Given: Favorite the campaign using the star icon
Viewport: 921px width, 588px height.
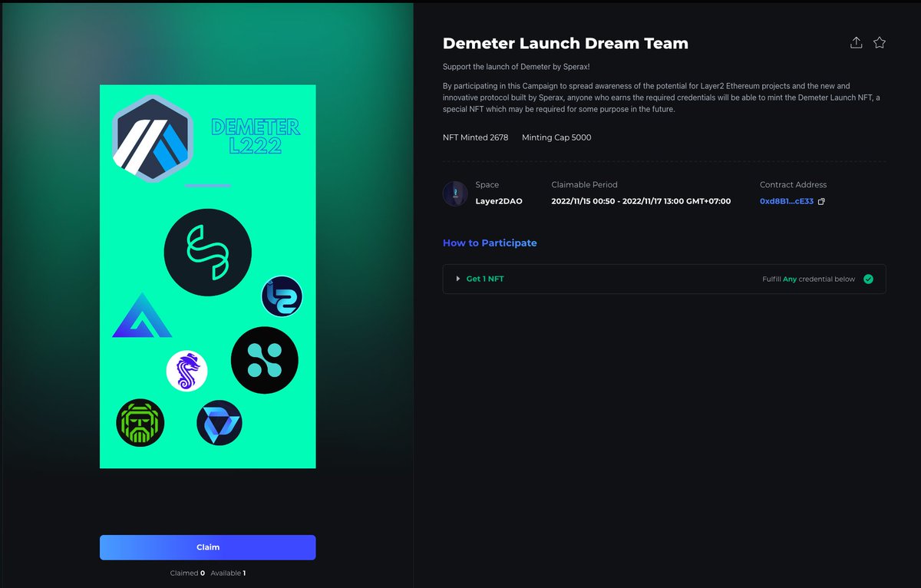Looking at the screenshot, I should [x=880, y=43].
